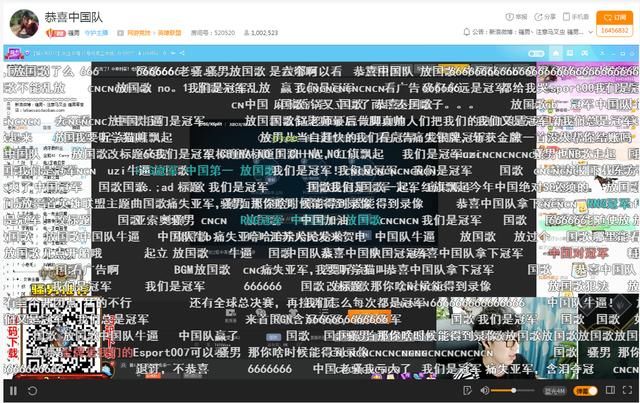Open the 英雄联盟 game category link
This screenshot has width=640, height=403.
pos(170,33)
